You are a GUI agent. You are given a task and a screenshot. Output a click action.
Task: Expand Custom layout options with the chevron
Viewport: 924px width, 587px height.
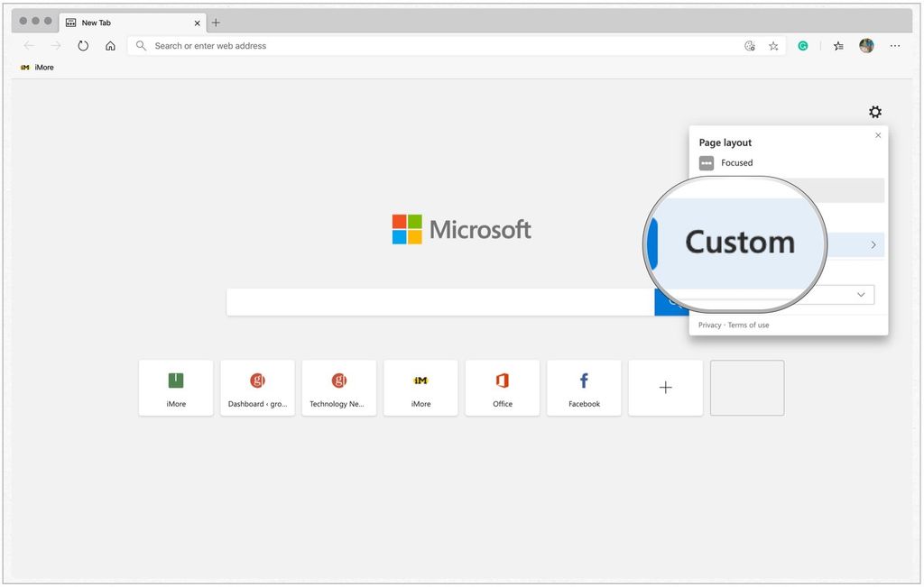tap(873, 244)
